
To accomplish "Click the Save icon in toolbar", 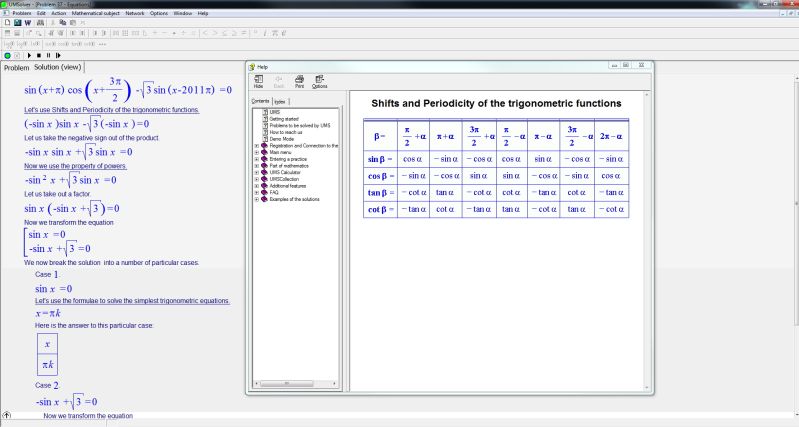I will [x=18, y=23].
